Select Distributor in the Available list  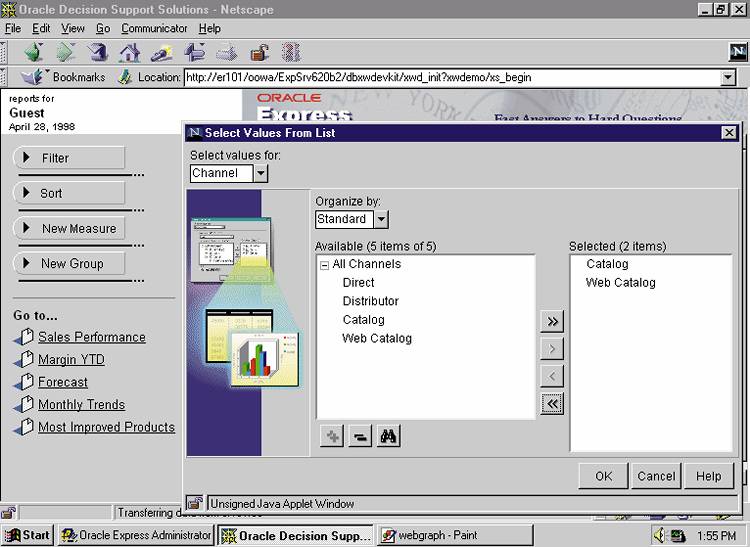[x=371, y=301]
